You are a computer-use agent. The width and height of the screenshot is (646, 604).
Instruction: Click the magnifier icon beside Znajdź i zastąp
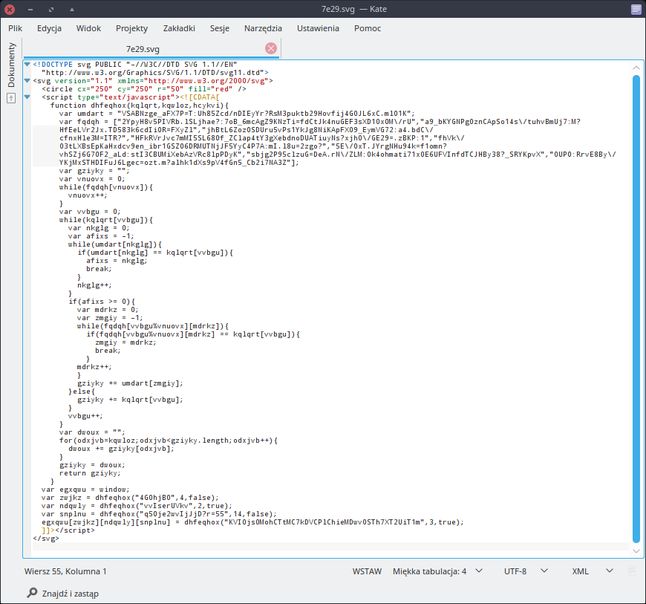[x=32, y=593]
